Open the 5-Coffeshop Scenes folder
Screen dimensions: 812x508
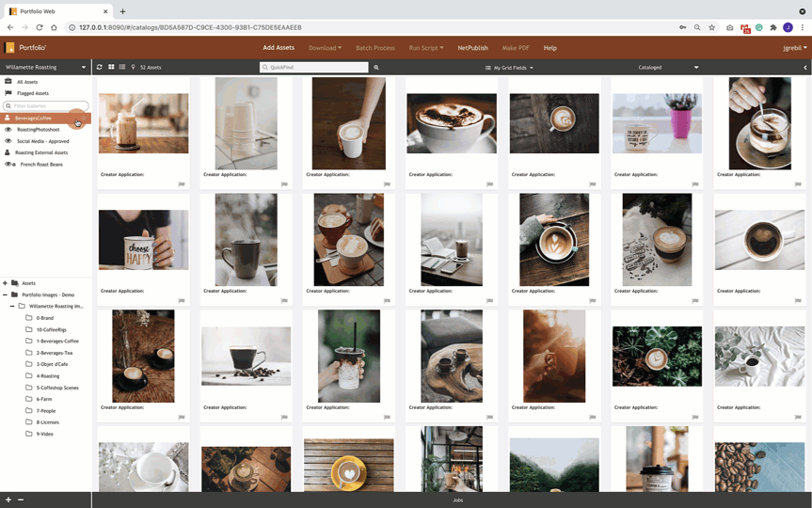point(57,388)
